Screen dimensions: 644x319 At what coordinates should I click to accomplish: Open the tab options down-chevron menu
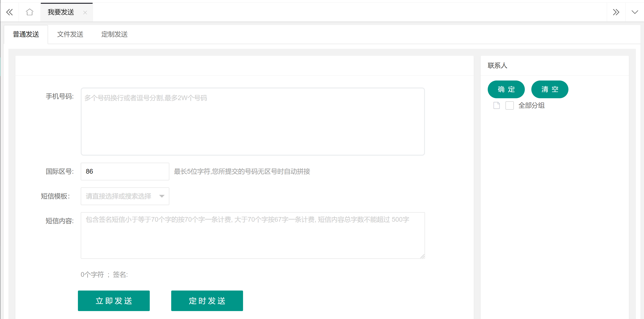click(x=634, y=12)
